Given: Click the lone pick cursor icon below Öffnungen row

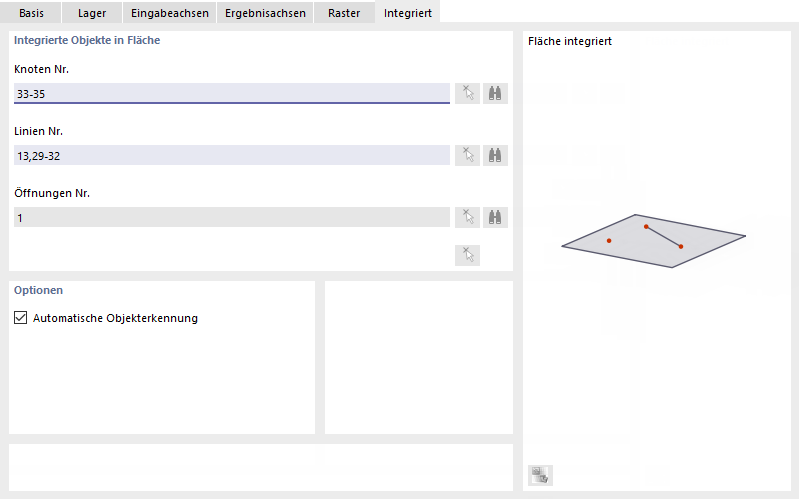Looking at the screenshot, I should (x=467, y=254).
